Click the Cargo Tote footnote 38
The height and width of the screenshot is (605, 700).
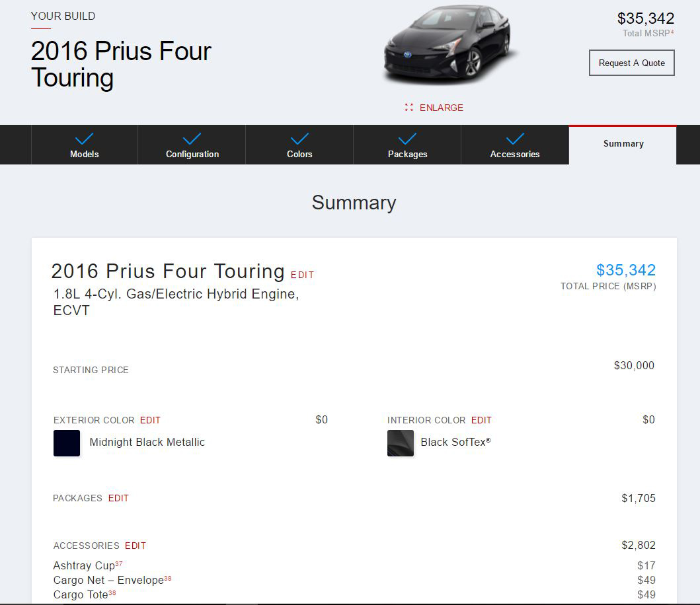point(112,593)
